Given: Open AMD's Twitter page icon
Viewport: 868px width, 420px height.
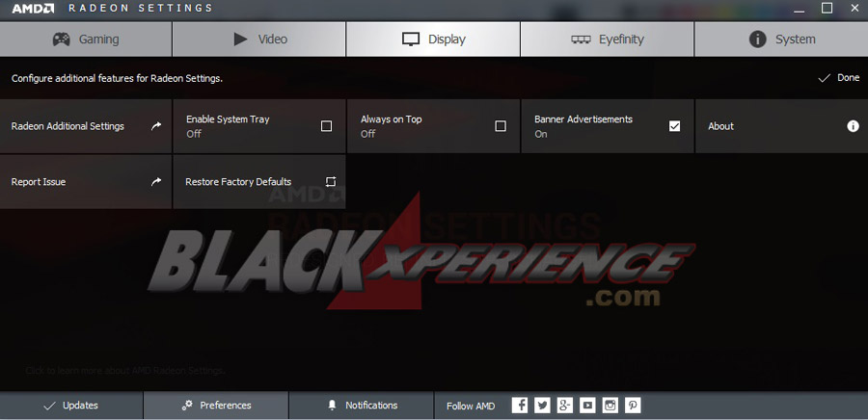Looking at the screenshot, I should pos(542,406).
